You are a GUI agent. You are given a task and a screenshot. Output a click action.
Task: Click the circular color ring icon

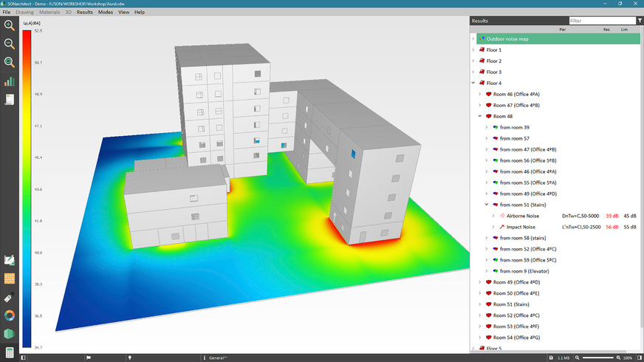[10, 315]
